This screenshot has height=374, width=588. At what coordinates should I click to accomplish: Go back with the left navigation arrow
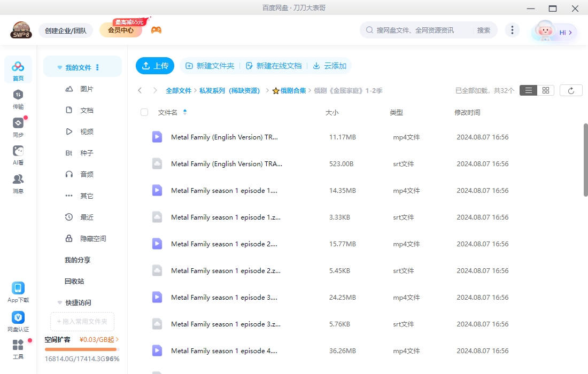pos(140,90)
